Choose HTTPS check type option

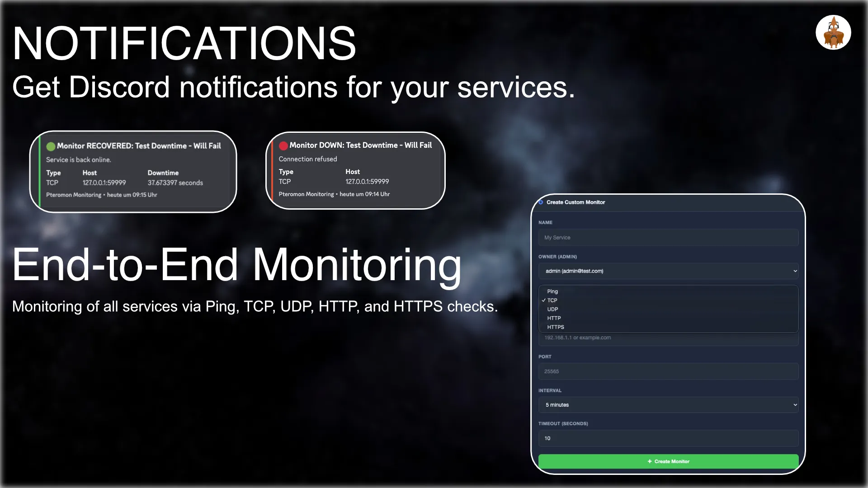pos(556,327)
